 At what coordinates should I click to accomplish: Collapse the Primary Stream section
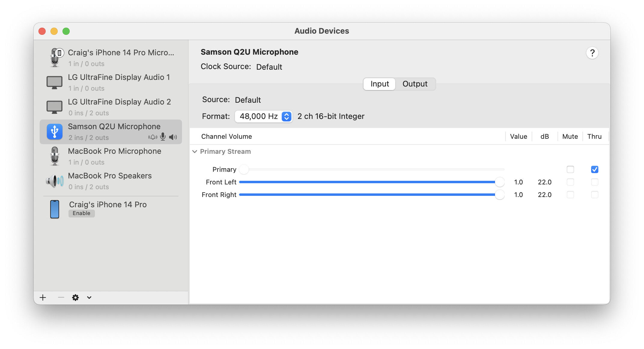[195, 152]
